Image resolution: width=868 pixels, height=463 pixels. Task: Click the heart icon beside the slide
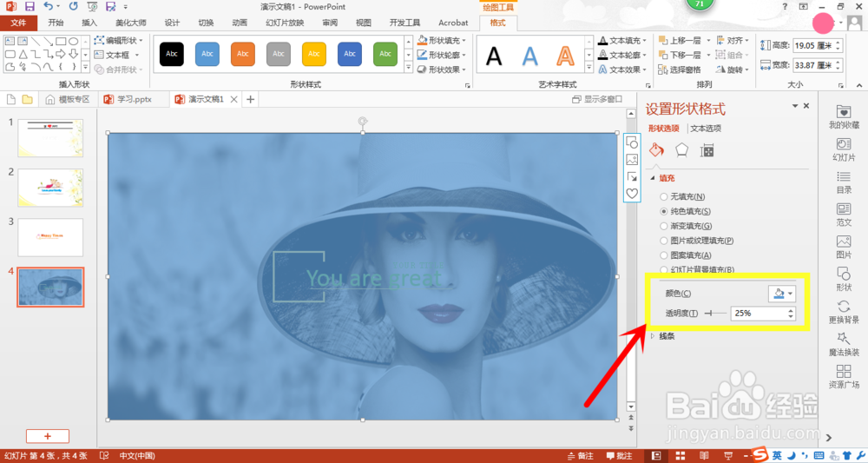(632, 194)
